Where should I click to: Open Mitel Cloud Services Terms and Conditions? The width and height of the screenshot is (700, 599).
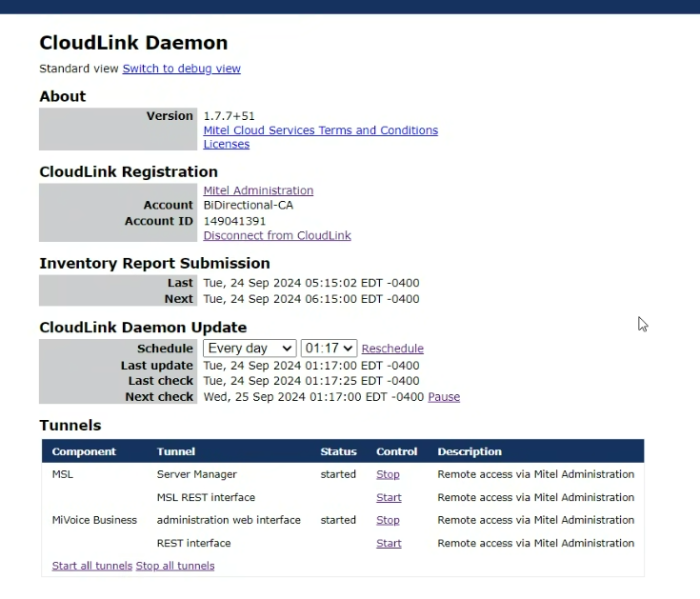[x=320, y=130]
